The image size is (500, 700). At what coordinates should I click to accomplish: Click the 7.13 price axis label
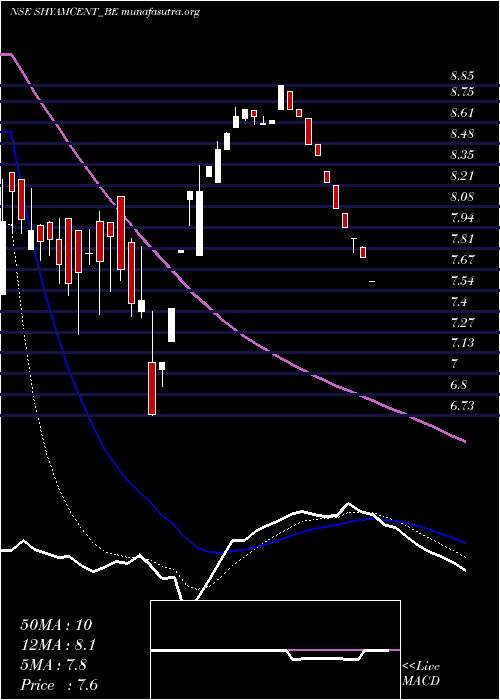[x=462, y=343]
